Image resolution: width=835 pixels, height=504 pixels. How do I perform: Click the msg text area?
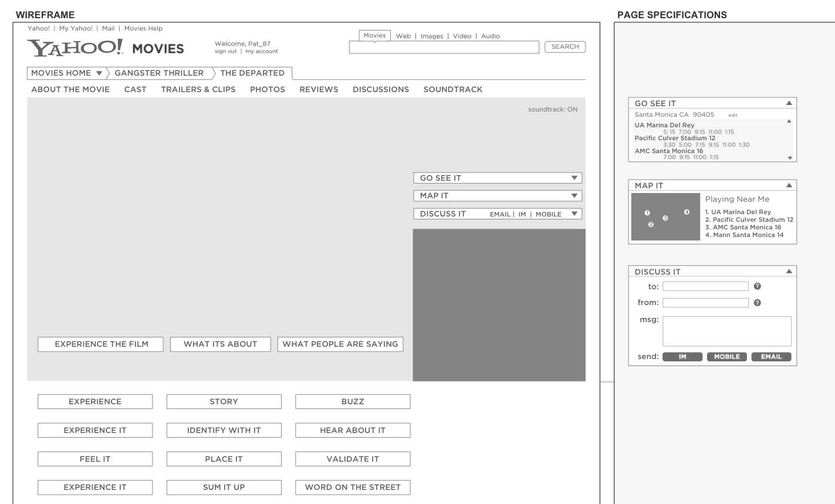(727, 332)
